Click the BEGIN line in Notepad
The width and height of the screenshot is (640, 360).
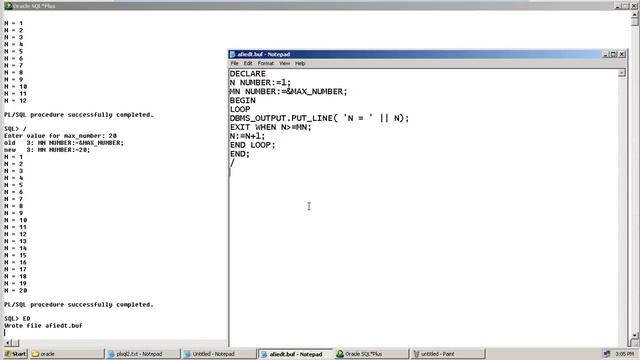point(243,101)
